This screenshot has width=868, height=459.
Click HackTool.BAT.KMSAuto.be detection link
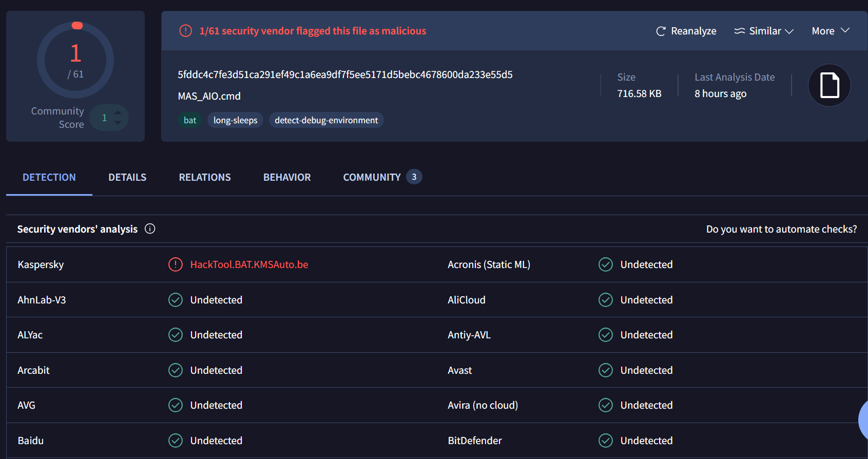[249, 264]
